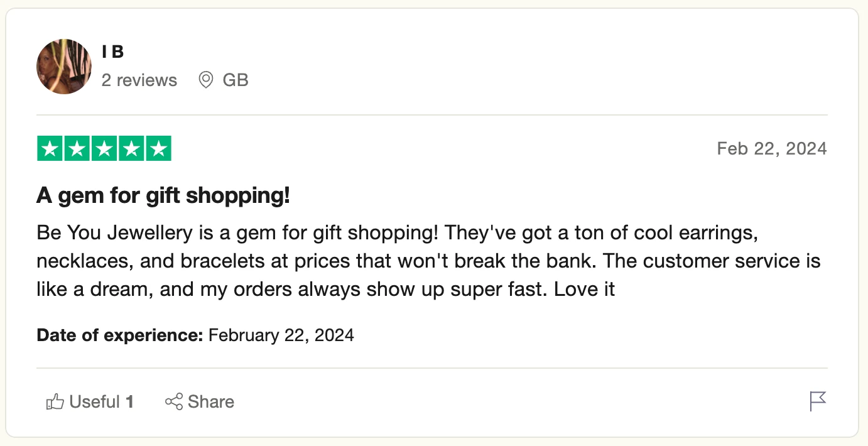The width and height of the screenshot is (868, 446).
Task: Click the first green rating star
Action: click(50, 149)
